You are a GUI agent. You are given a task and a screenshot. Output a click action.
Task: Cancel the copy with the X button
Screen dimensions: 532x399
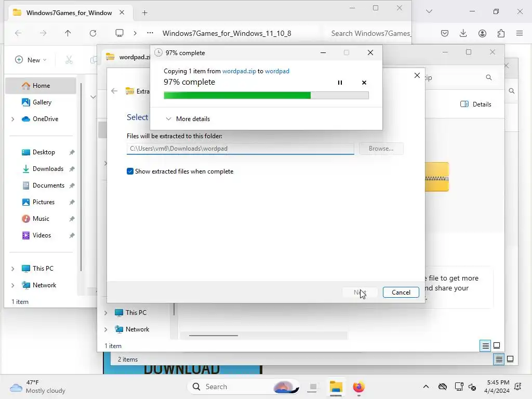[364, 83]
